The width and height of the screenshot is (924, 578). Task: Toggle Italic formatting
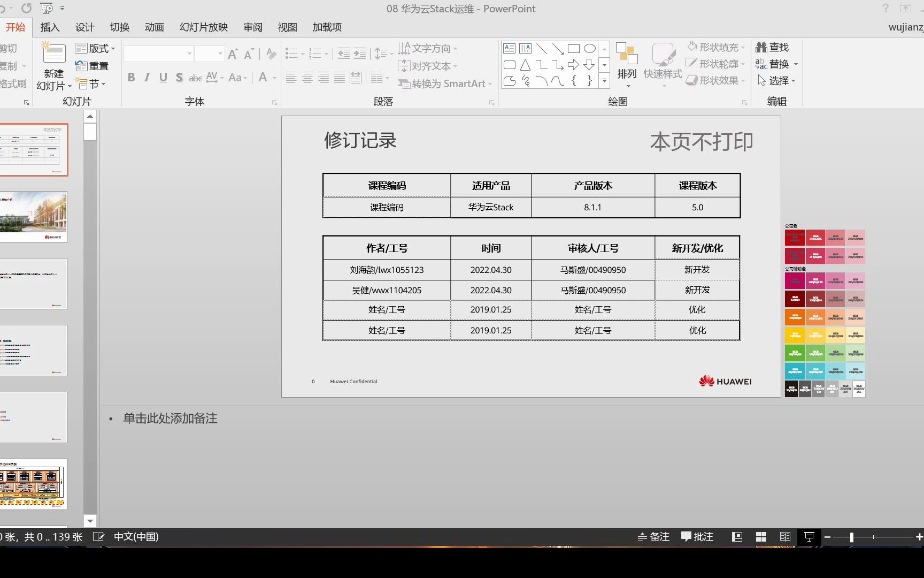[x=147, y=78]
